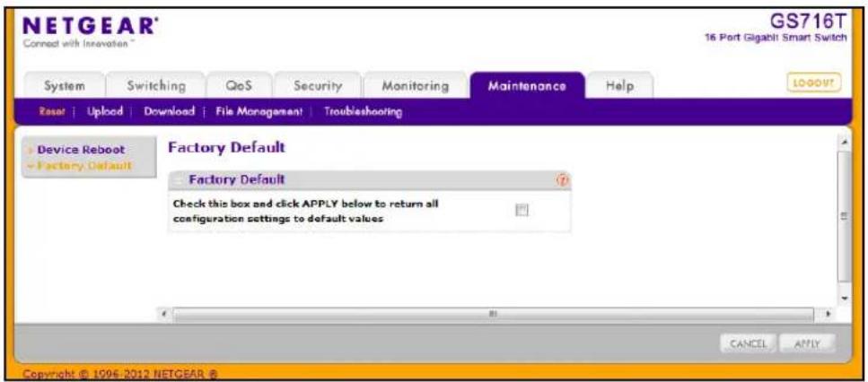868x382 pixels.
Task: Open the QoS tab
Action: pyautogui.click(x=239, y=86)
